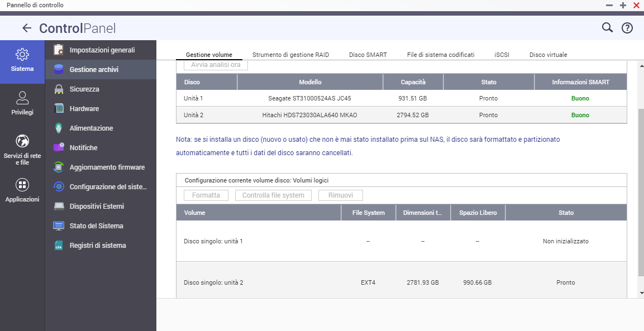Open the Privilegi user icon

[22, 98]
